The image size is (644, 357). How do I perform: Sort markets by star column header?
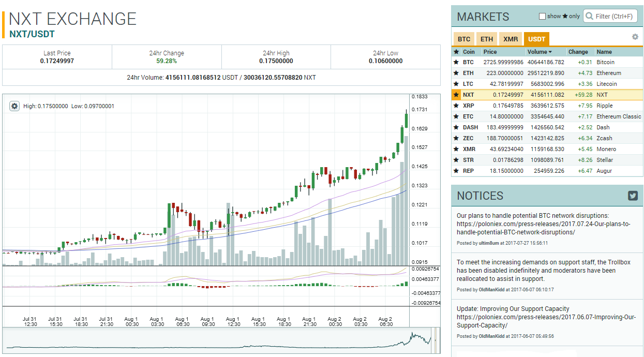point(456,52)
